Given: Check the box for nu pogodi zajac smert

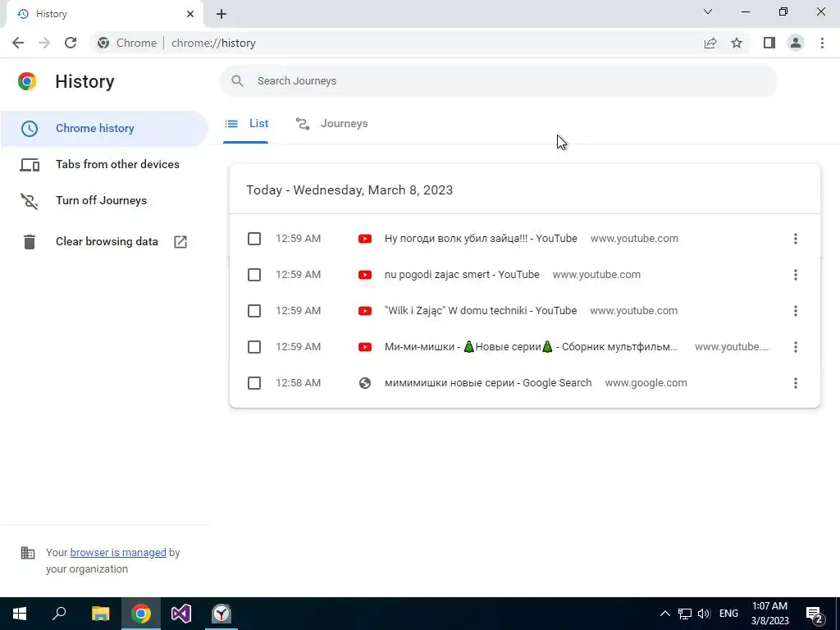Looking at the screenshot, I should coord(254,275).
